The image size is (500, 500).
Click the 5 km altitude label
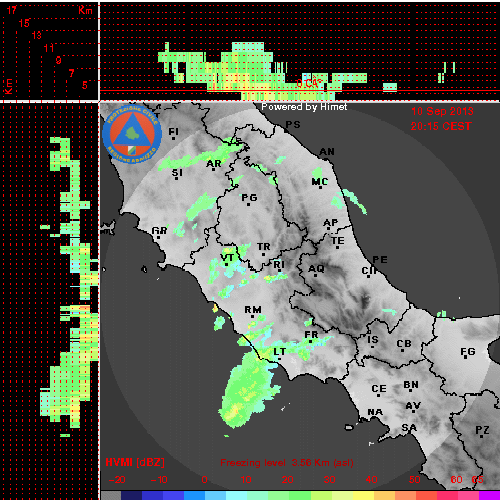[84, 85]
